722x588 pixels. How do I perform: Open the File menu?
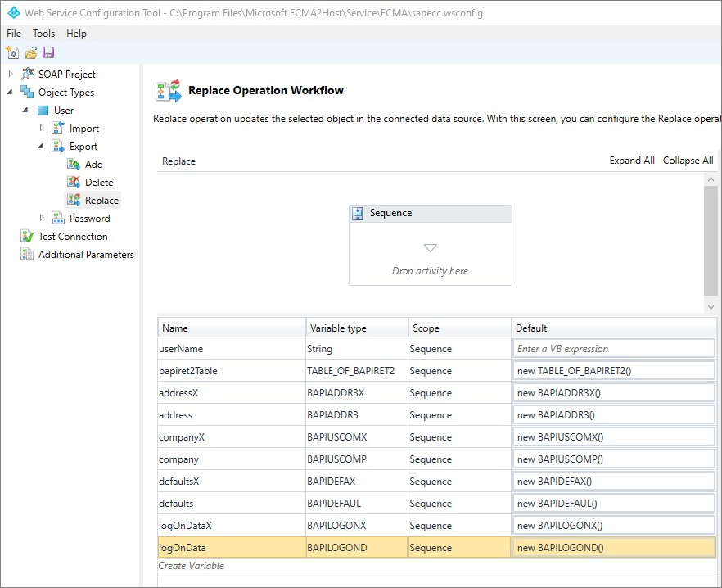pyautogui.click(x=14, y=34)
